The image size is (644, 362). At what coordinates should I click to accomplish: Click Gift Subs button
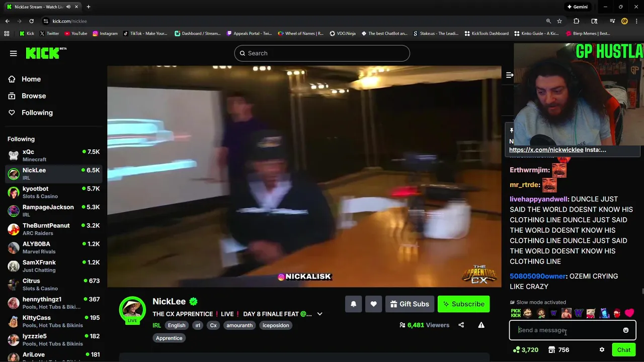(410, 304)
